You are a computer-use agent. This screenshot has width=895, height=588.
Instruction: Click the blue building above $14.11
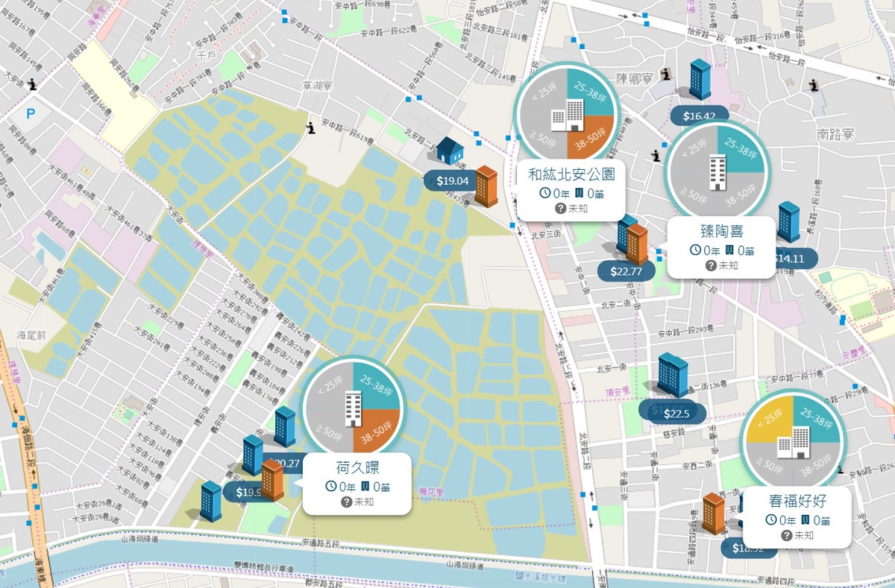click(788, 222)
